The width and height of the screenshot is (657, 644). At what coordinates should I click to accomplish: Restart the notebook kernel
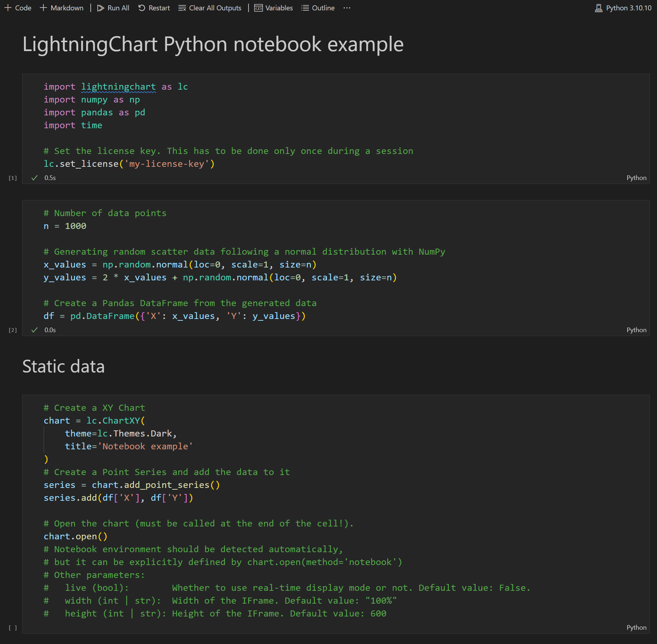tap(154, 8)
